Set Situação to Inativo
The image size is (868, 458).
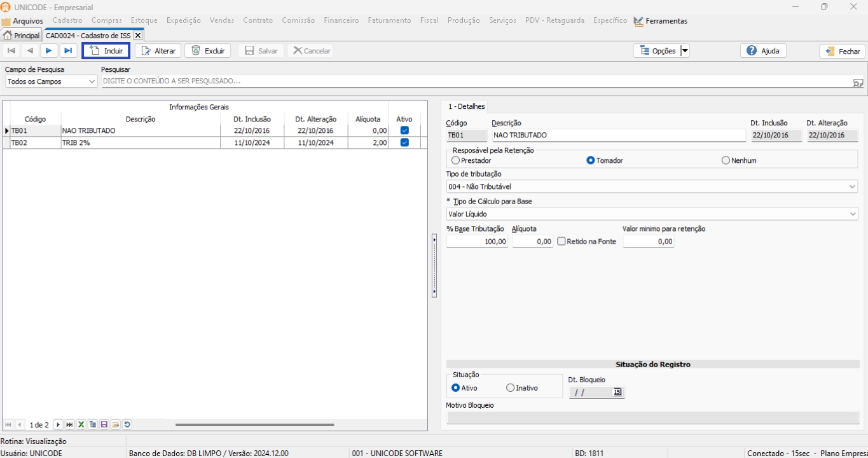(510, 388)
